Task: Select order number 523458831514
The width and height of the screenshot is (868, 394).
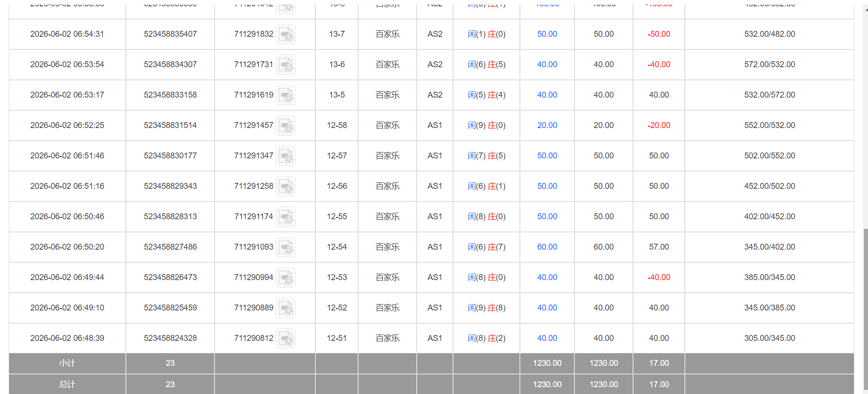Action: click(170, 125)
